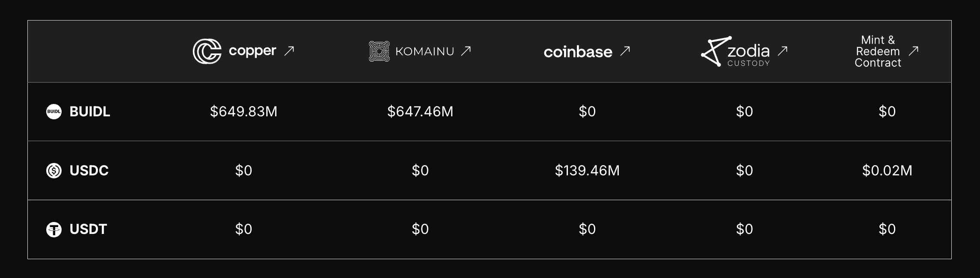Image resolution: width=980 pixels, height=278 pixels.
Task: Click the $649.83M Copper BUIDL value
Action: [x=244, y=112]
